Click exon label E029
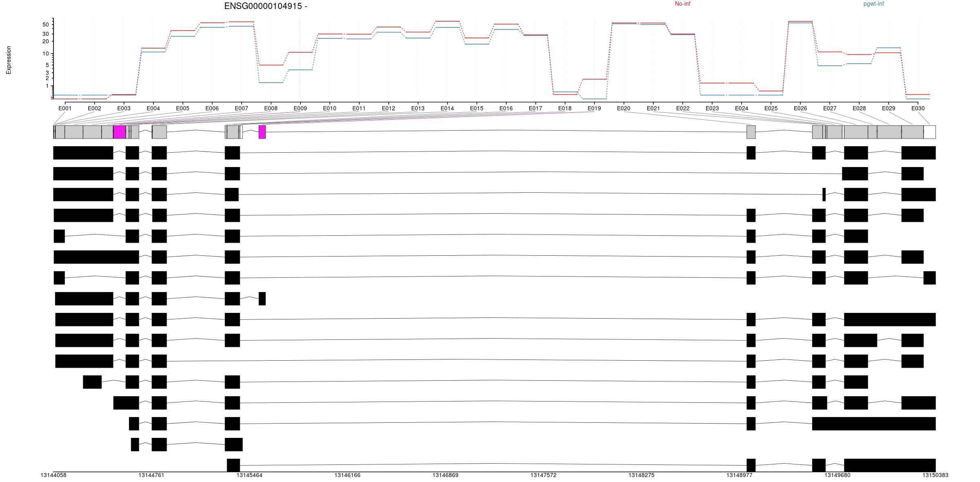The height and width of the screenshot is (482, 980). coord(889,108)
